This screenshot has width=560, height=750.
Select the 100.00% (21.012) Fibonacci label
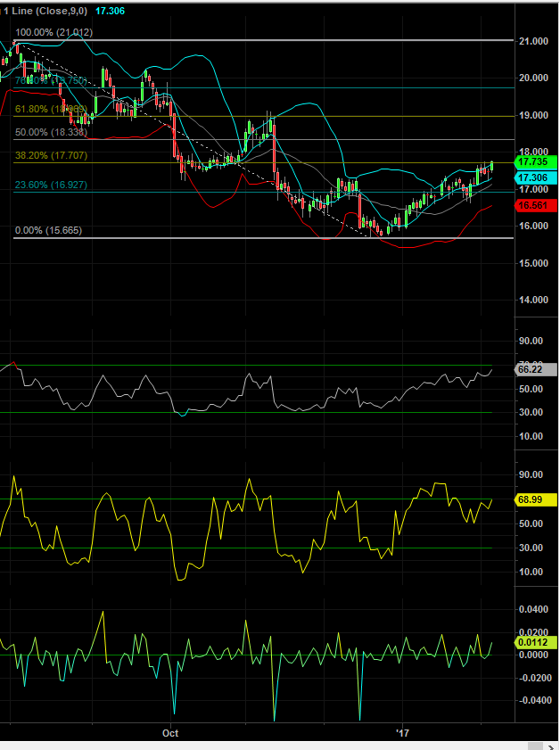[54, 32]
